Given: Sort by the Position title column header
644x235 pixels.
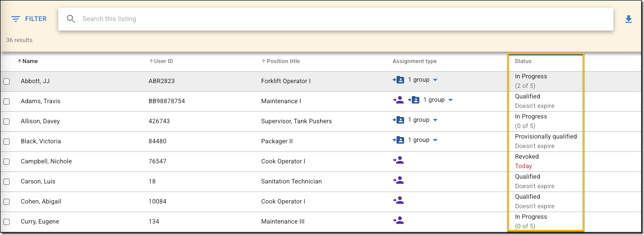Looking at the screenshot, I should [x=283, y=61].
